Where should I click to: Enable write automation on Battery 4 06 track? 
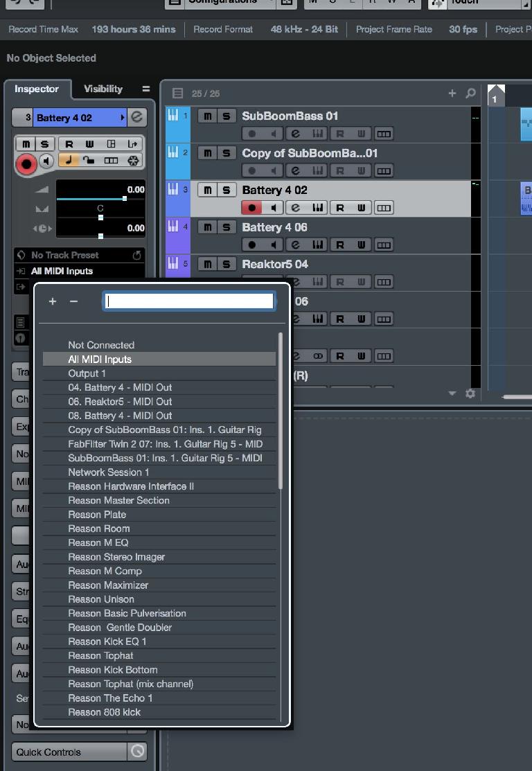(362, 245)
